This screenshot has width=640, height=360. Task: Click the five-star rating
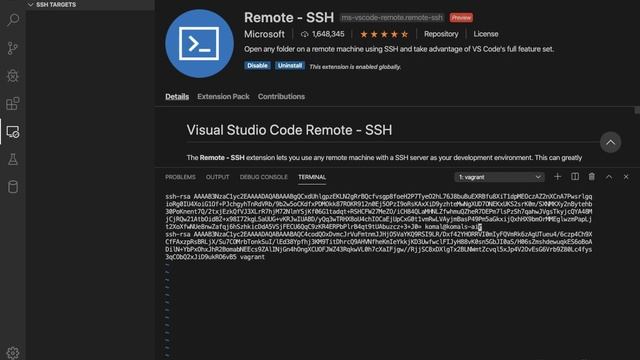coord(384,34)
